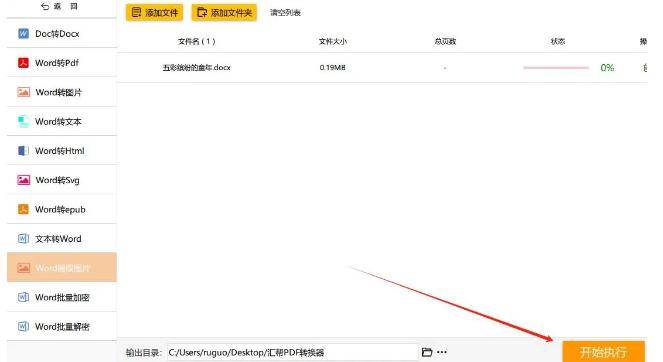Click the 文件名 column header
The width and height of the screenshot is (663, 362).
(197, 41)
